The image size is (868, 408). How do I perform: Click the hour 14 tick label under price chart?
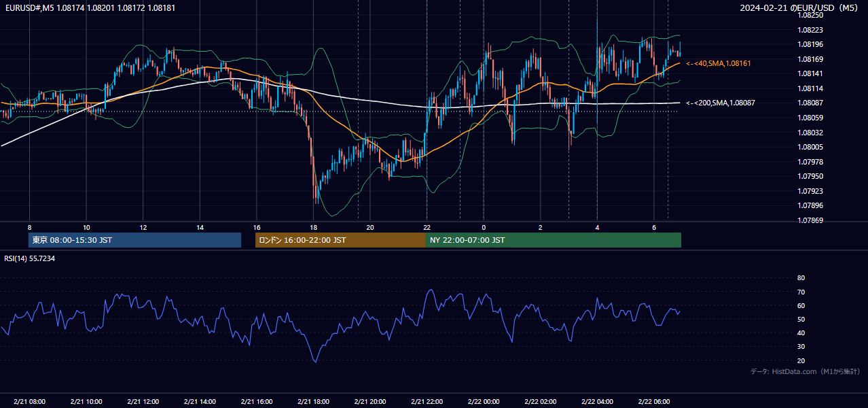200,227
